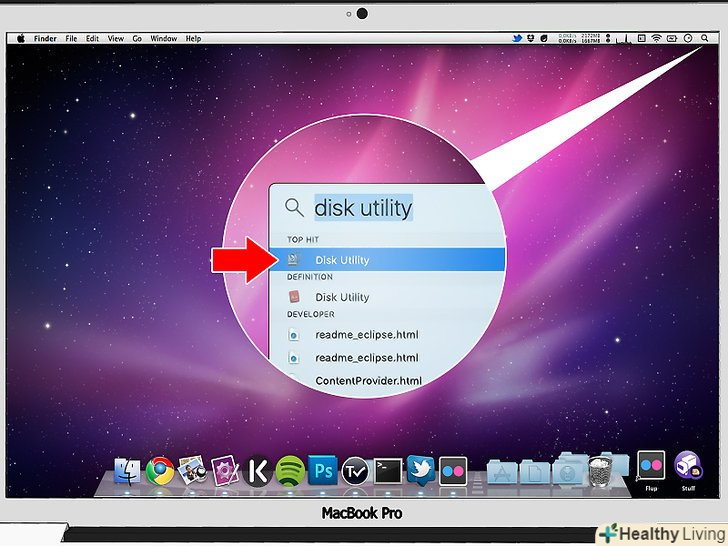728x546 pixels.
Task: Select Disk Utility top hit result
Action: pyautogui.click(x=388, y=260)
